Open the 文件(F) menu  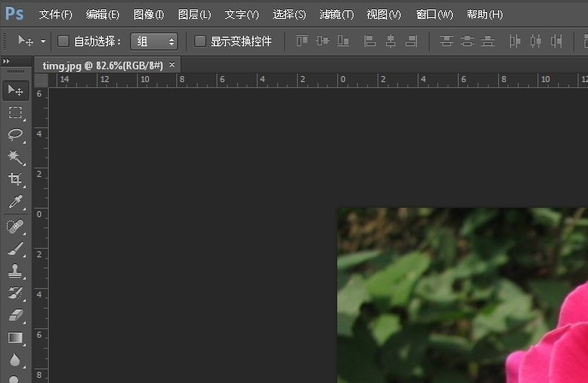coord(56,15)
